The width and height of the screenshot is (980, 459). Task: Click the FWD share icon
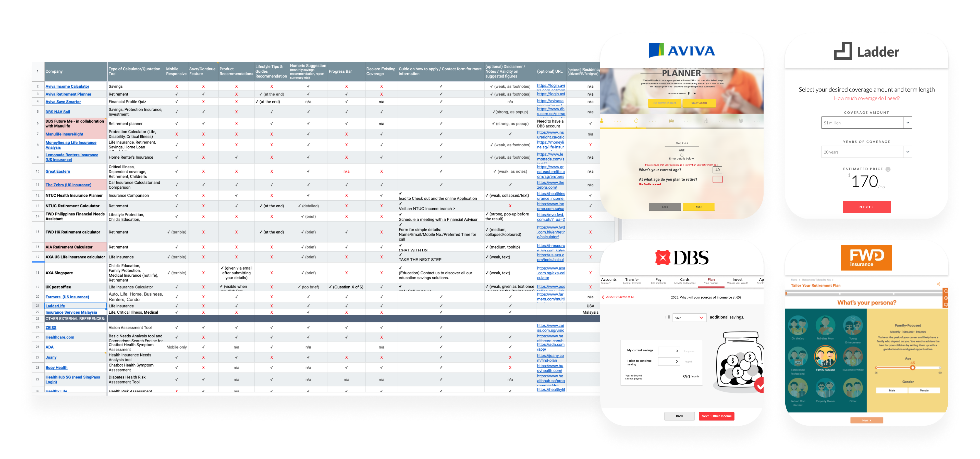pyautogui.click(x=938, y=284)
